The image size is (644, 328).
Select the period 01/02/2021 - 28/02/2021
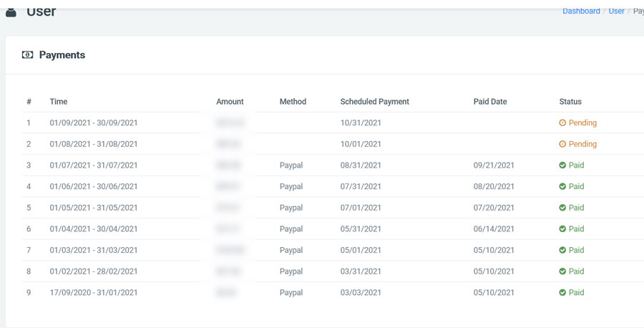pos(94,271)
